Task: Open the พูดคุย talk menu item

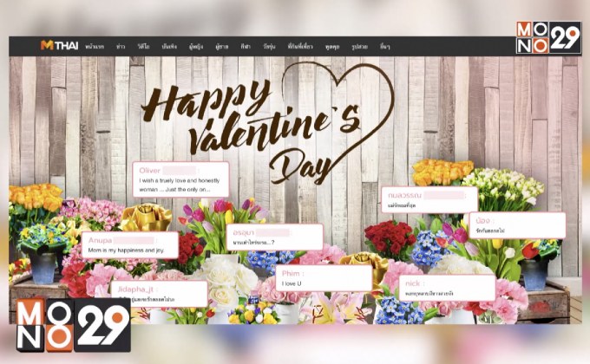Action: point(332,47)
